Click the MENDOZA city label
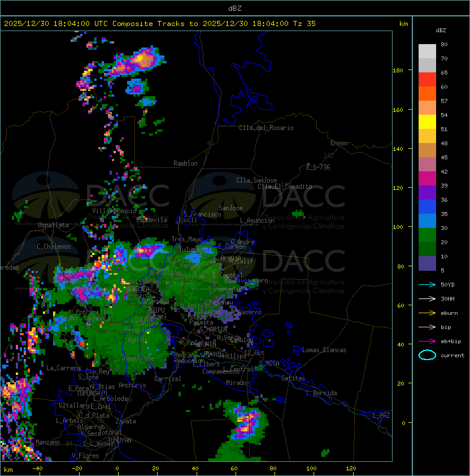 138,289
